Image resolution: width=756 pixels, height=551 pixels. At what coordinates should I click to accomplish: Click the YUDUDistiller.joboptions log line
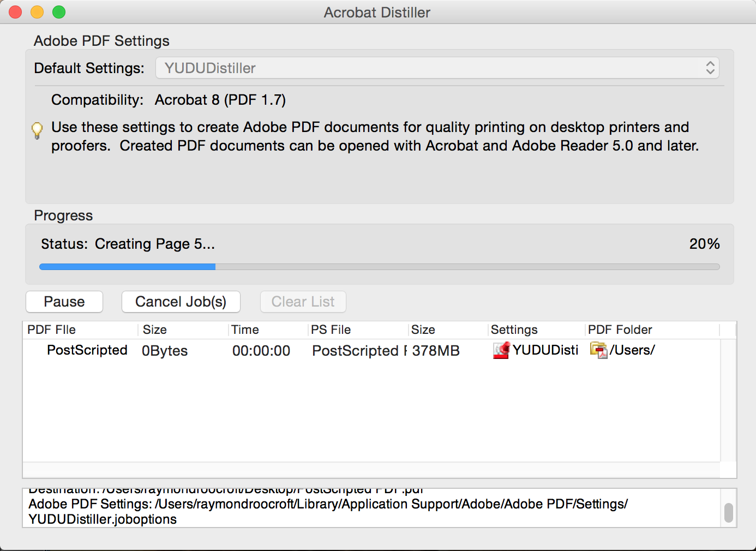click(103, 519)
